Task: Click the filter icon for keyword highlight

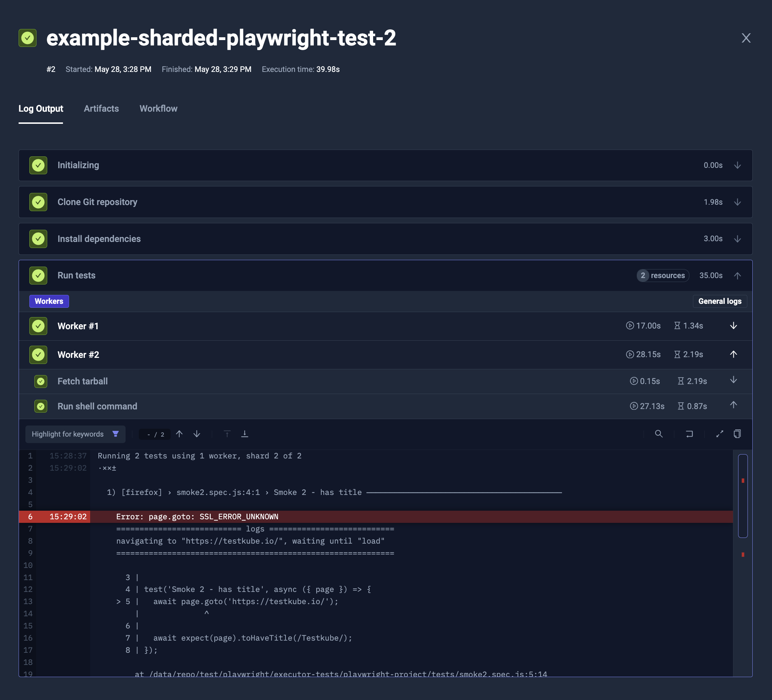Action: pyautogui.click(x=116, y=434)
